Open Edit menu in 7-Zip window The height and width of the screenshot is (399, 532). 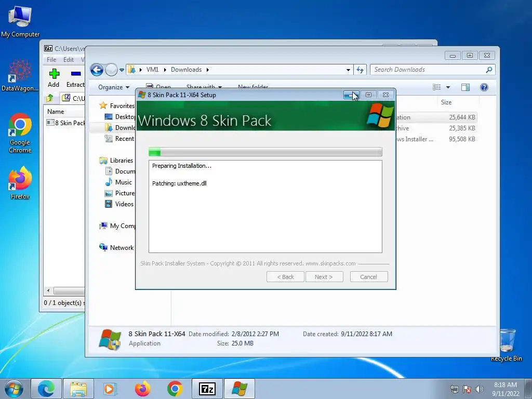(69, 59)
